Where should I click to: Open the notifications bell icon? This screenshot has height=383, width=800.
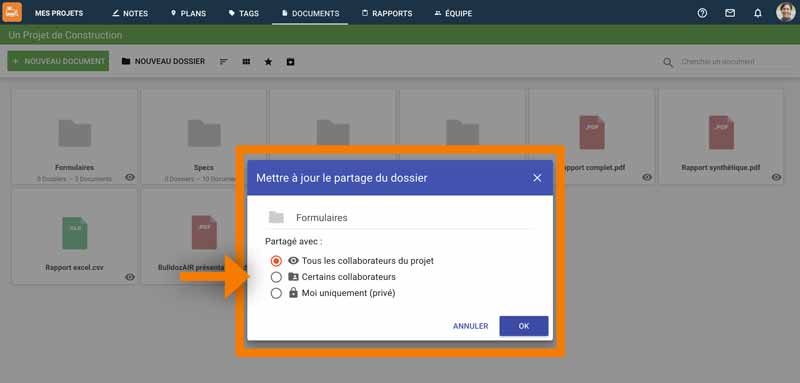758,13
